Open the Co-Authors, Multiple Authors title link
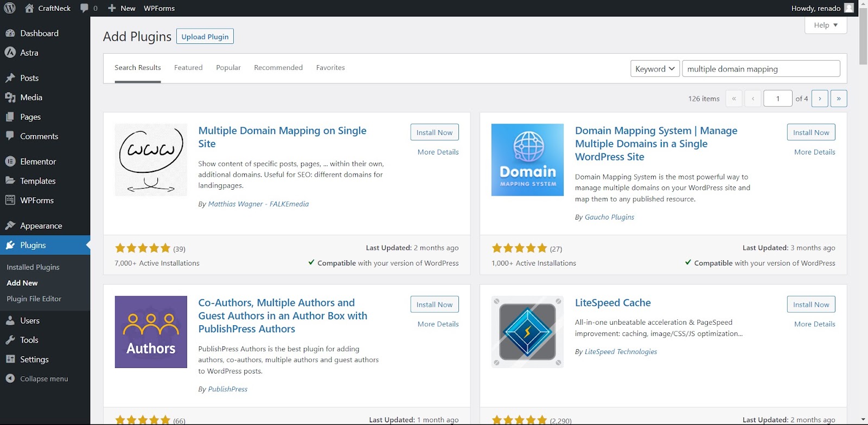The height and width of the screenshot is (425, 868). click(283, 315)
